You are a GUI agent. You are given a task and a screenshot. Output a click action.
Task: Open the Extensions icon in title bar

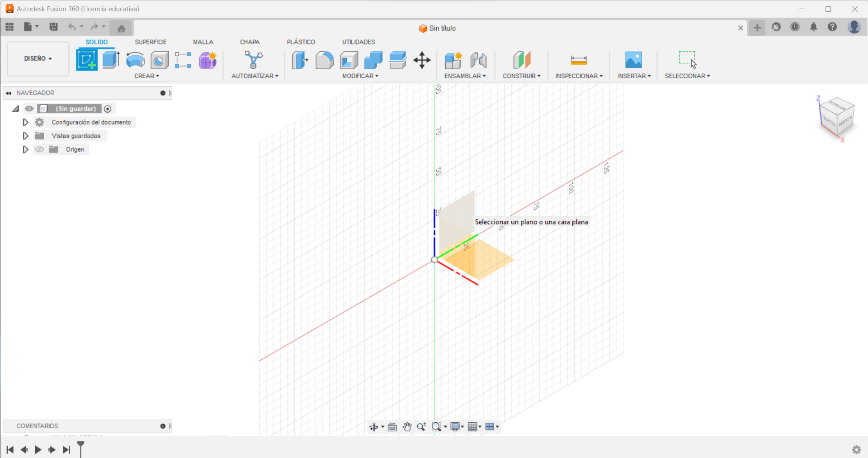776,27
